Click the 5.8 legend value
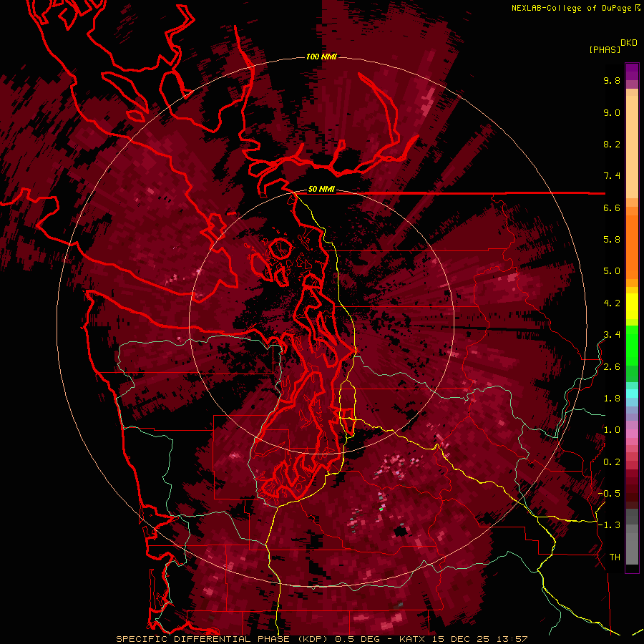Screen dimensions: 644x644 pyautogui.click(x=612, y=240)
